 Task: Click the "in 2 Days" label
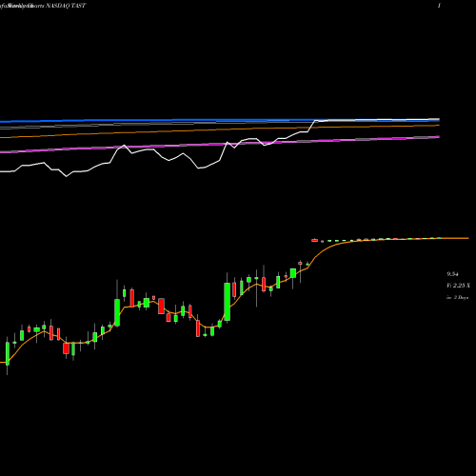[x=457, y=298]
